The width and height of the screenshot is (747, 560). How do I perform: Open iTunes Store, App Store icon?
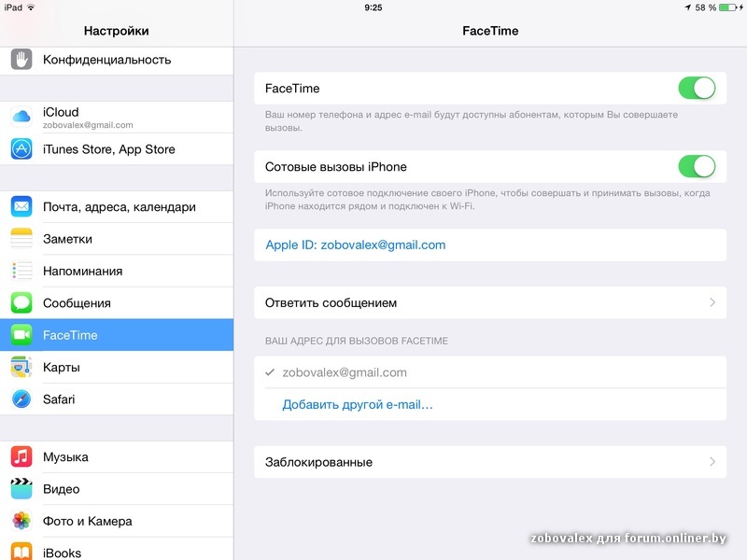click(x=21, y=149)
